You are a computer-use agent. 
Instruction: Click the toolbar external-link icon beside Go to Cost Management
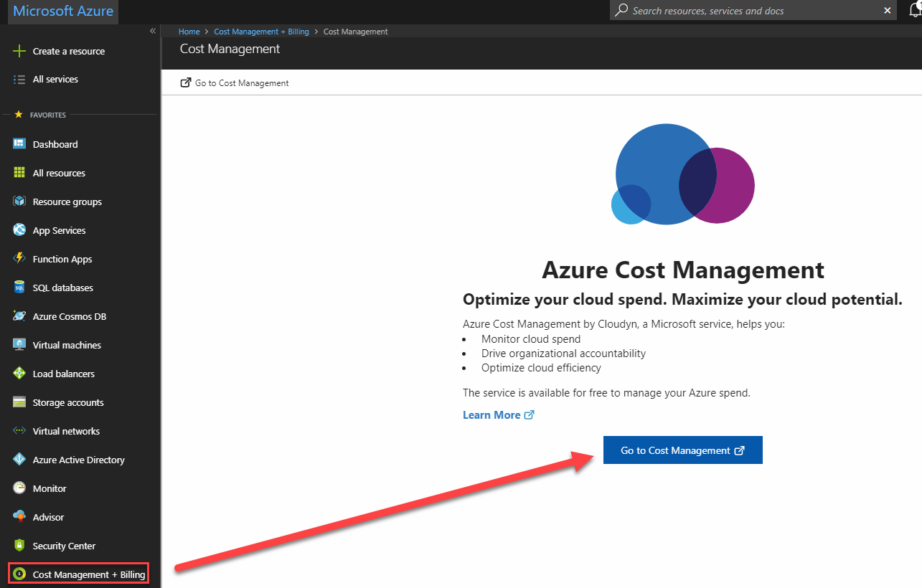186,83
